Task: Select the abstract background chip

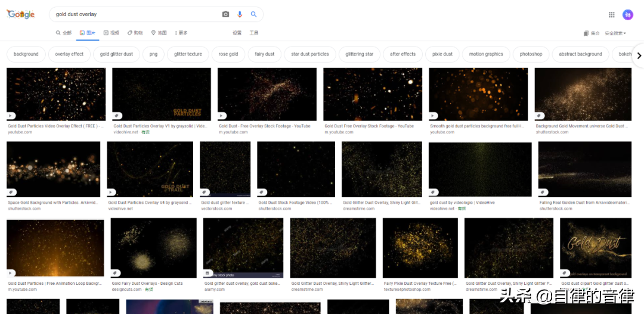Action: pyautogui.click(x=580, y=54)
